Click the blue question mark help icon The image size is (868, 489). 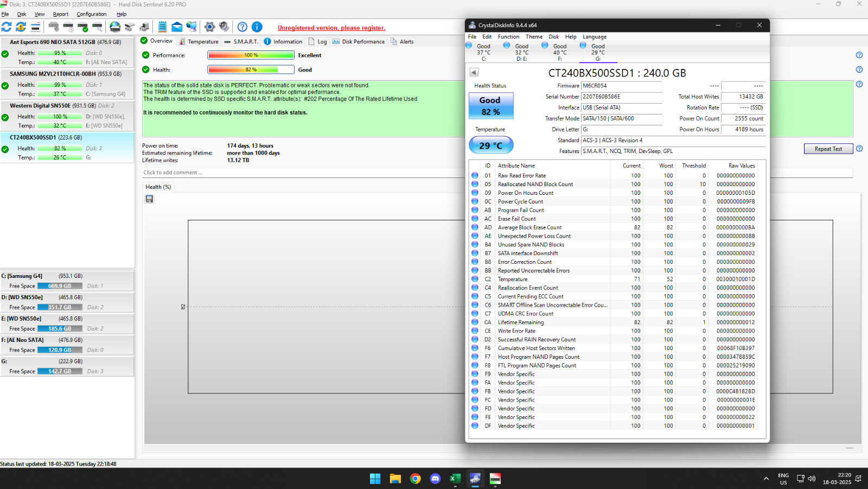242,27
